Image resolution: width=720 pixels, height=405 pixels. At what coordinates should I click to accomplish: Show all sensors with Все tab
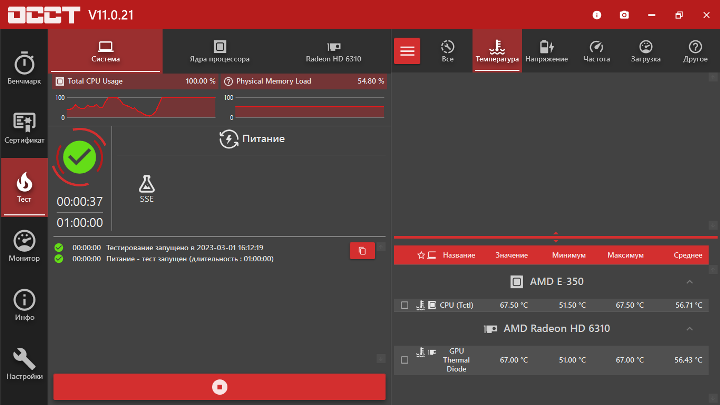447,51
